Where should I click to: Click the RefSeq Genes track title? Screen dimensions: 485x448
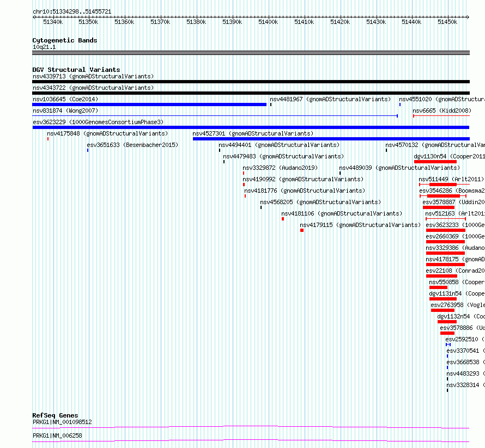click(55, 415)
